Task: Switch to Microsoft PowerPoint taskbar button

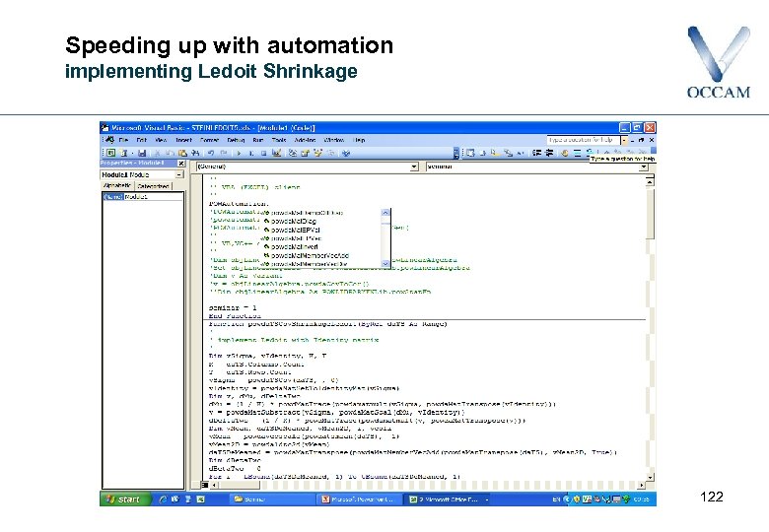Action: pos(360,499)
